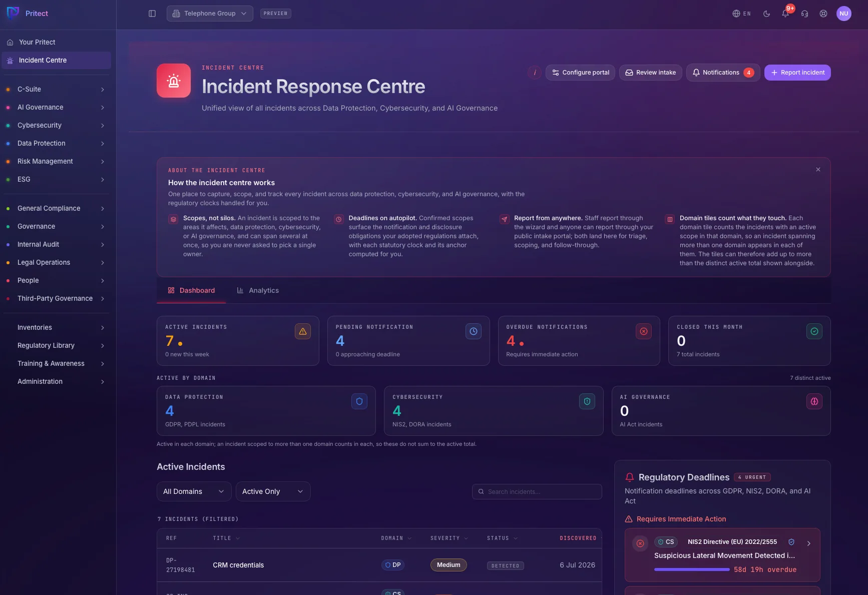The width and height of the screenshot is (868, 595).
Task: Open the Active Only filter dropdown
Action: pyautogui.click(x=273, y=491)
